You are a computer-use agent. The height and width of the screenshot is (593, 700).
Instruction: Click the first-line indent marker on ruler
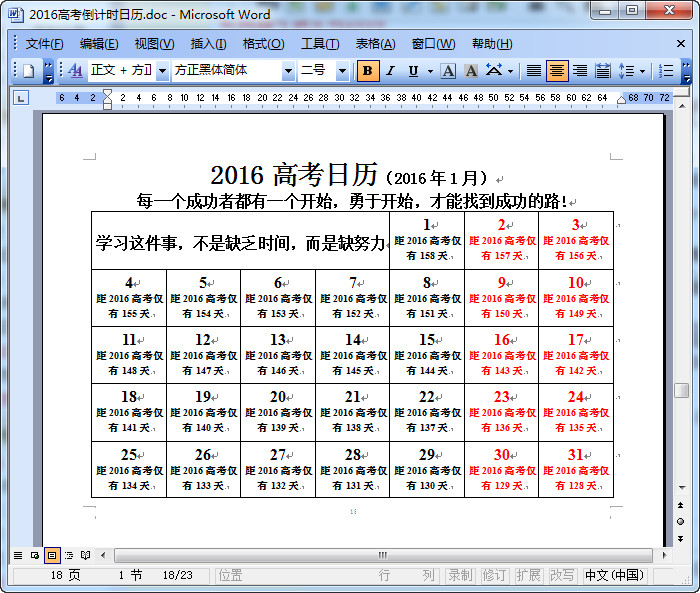pos(108,93)
